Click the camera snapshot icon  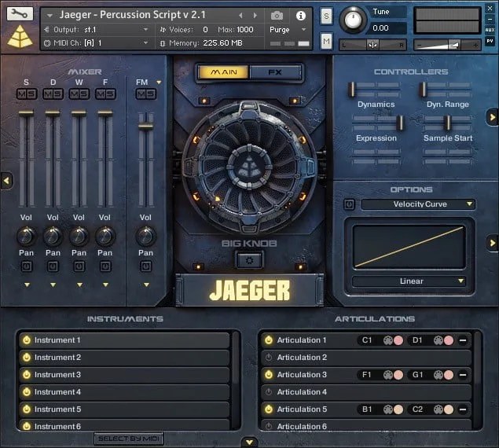pos(277,15)
